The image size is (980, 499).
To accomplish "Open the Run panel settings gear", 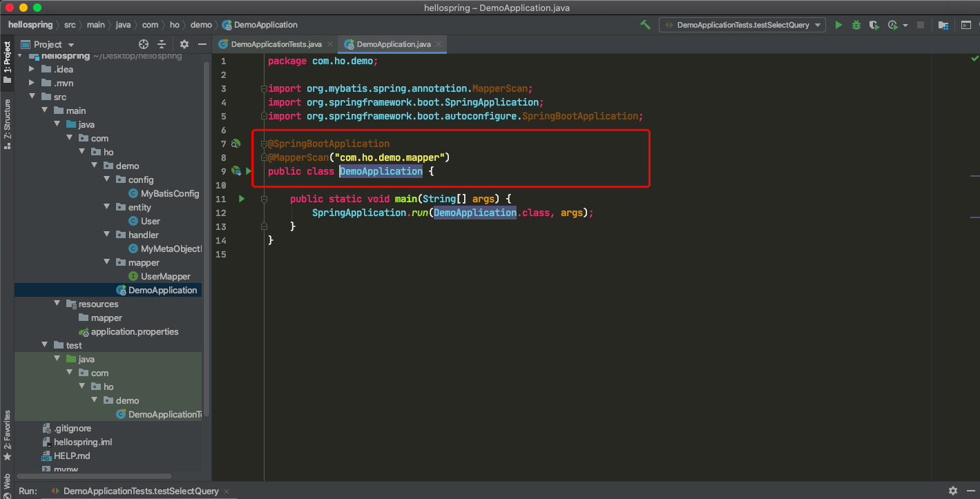I will coord(953,491).
